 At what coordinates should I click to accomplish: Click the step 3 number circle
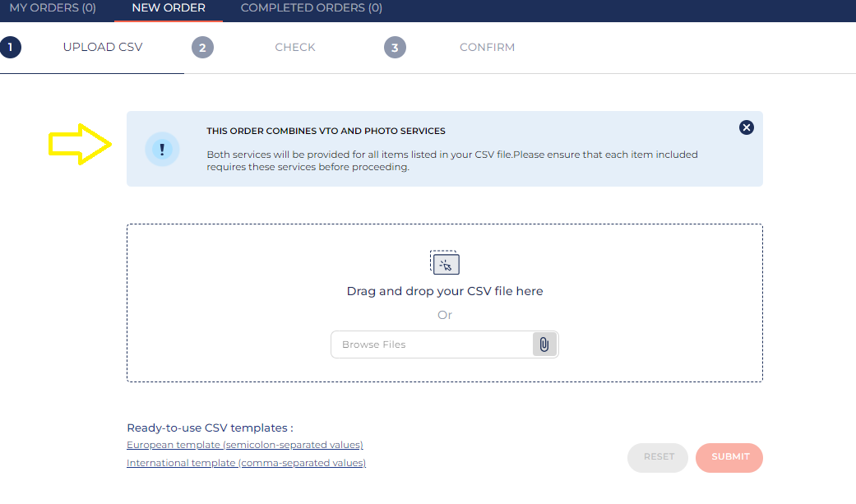pos(395,48)
